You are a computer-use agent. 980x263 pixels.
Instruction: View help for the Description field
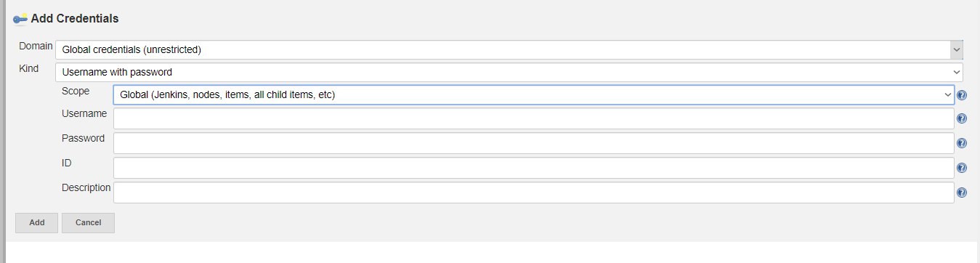pos(962,193)
